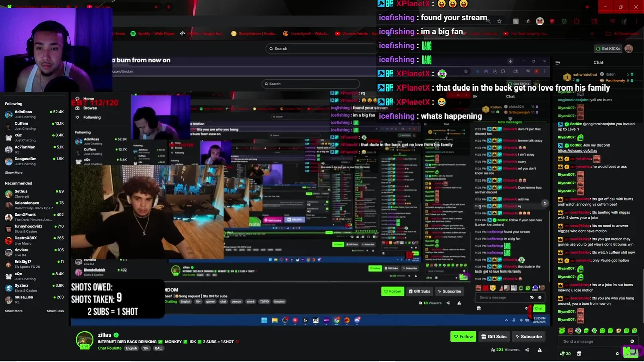Expand Recommended list with Show More

14,311
